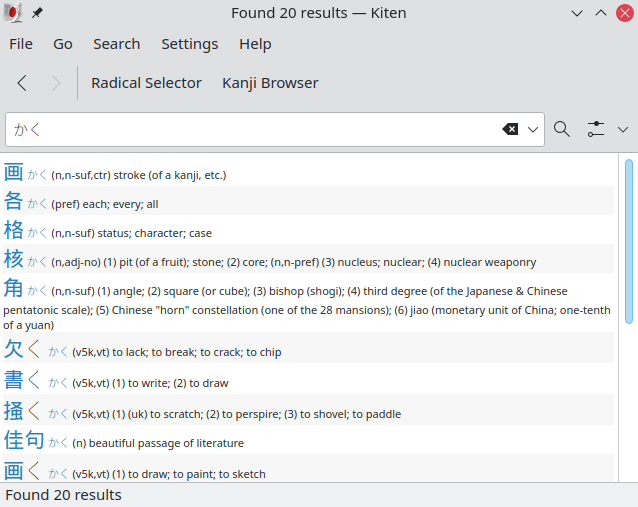The width and height of the screenshot is (638, 507).
Task: Click the 書く to write entry
Action: 22,381
